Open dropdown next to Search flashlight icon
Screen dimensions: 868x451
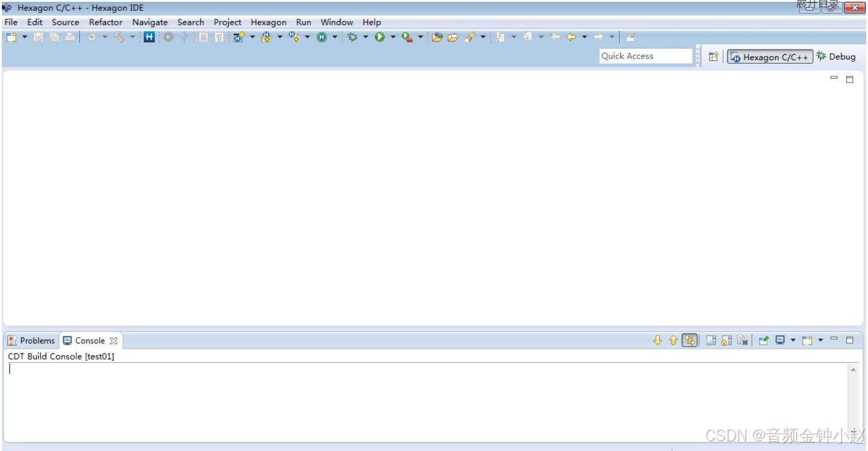(483, 37)
